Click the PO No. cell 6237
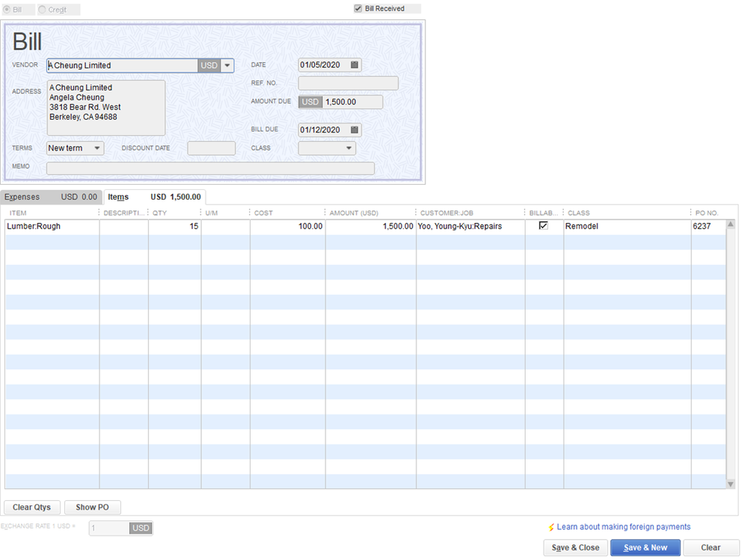The width and height of the screenshot is (747, 560). point(708,227)
